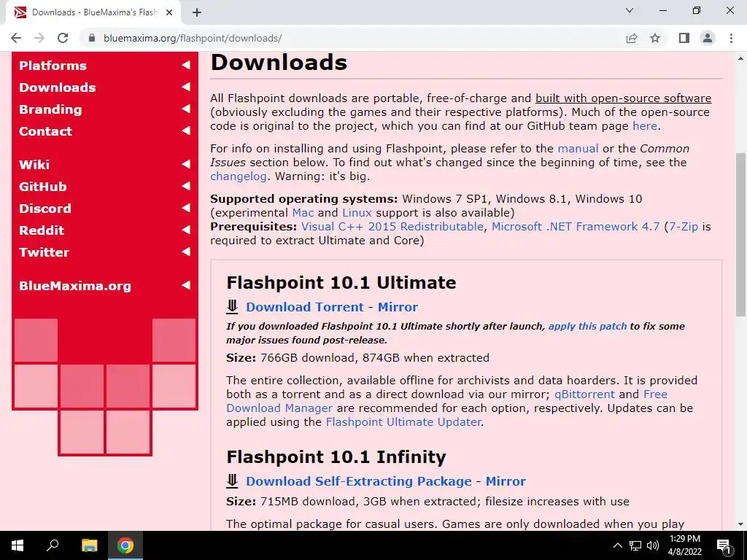Bookmark this page with the star
Image resolution: width=747 pixels, height=560 pixels.
click(655, 38)
